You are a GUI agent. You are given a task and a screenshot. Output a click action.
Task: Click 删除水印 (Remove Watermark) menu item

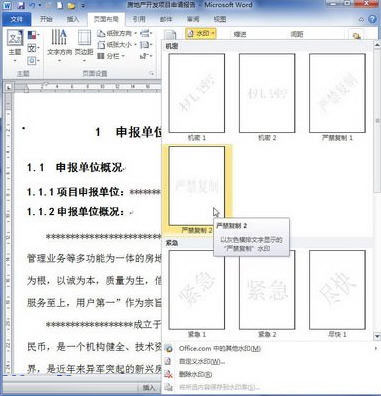(271, 374)
